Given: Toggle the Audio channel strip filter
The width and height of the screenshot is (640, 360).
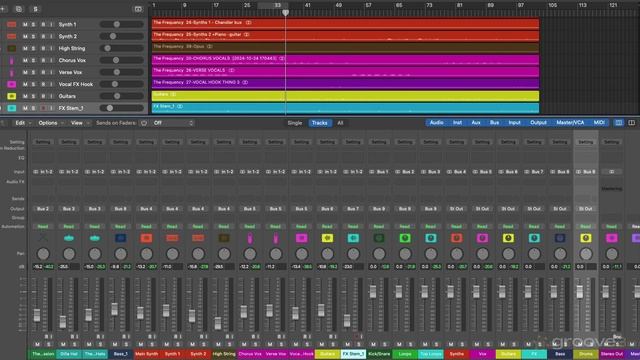Looking at the screenshot, I should point(436,122).
